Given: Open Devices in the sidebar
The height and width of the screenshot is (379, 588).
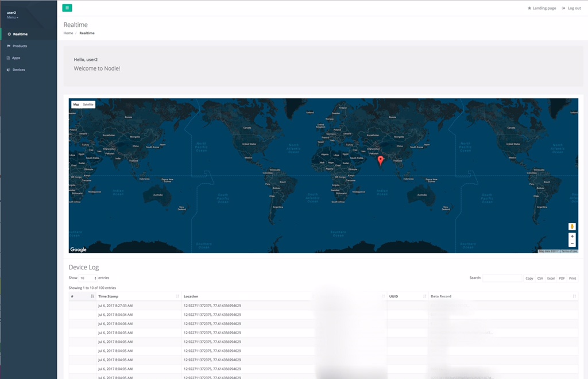Looking at the screenshot, I should 18,69.
